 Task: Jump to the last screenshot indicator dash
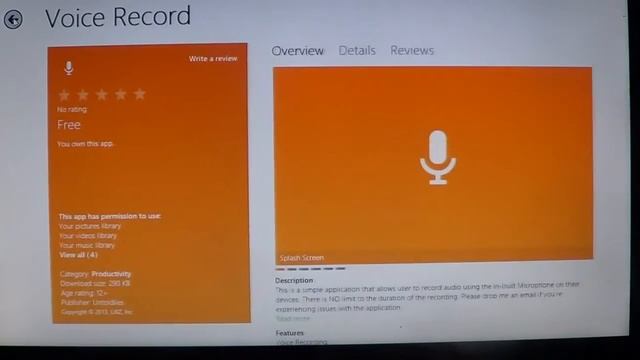(340, 269)
